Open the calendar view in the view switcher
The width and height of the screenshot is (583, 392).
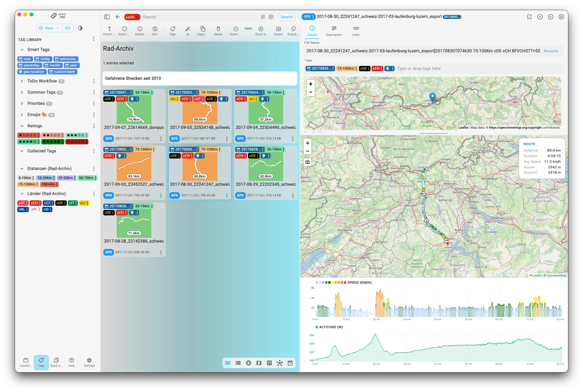(290, 363)
